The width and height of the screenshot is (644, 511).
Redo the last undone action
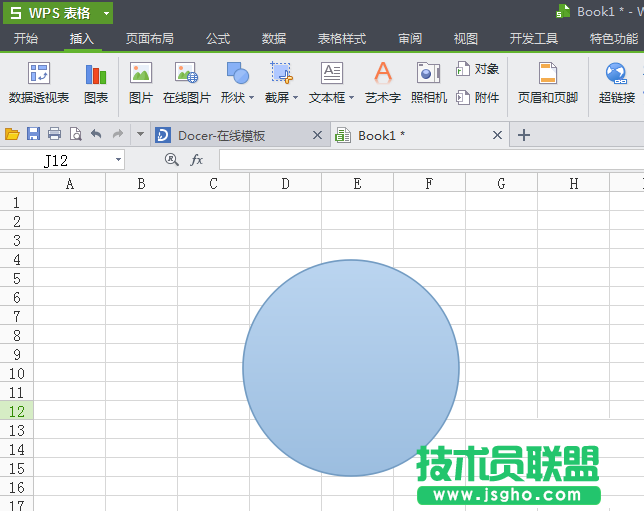click(118, 134)
